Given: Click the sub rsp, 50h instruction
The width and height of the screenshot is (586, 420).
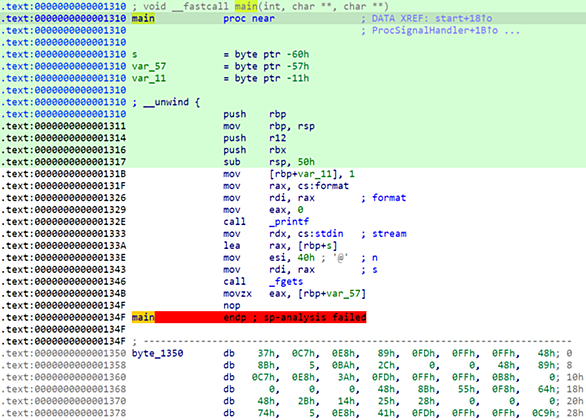Looking at the screenshot, I should coord(269,162).
